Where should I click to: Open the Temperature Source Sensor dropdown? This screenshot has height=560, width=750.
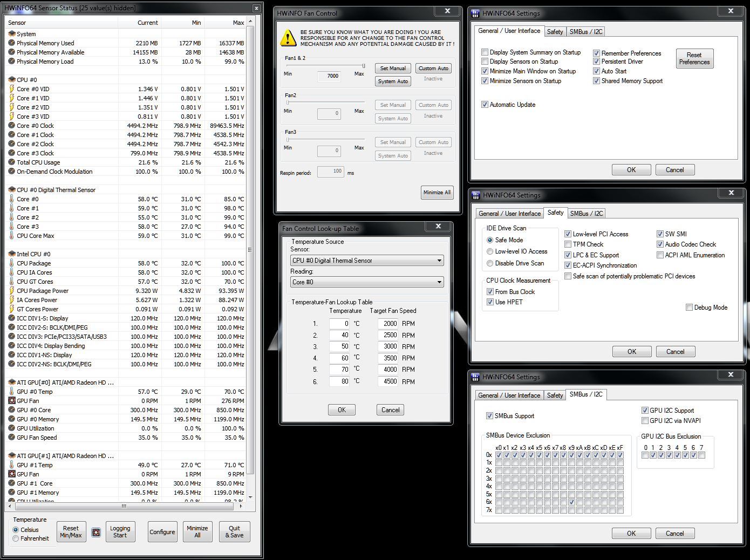367,261
